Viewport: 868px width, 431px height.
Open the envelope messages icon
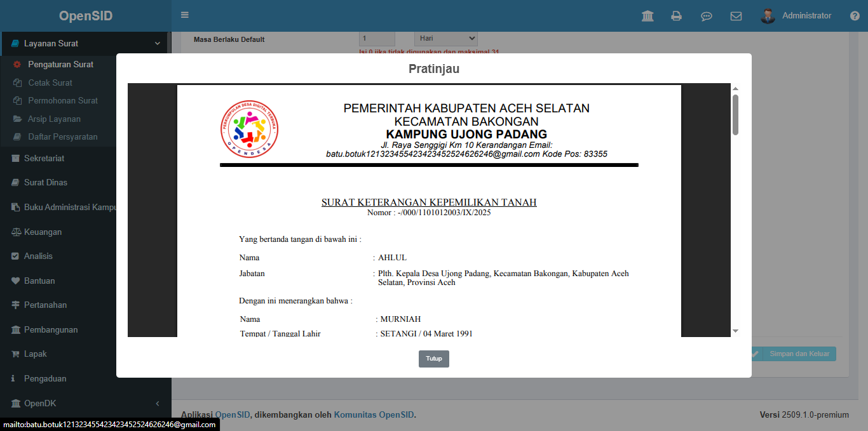[x=736, y=16]
